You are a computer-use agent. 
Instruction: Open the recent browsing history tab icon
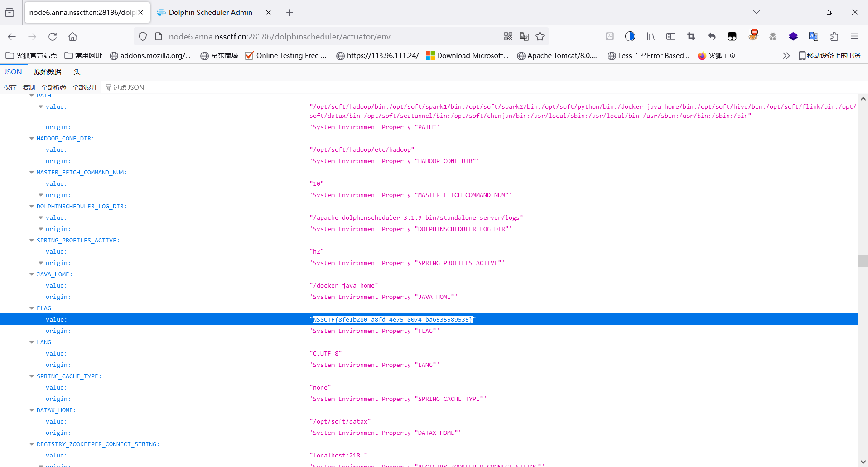[x=10, y=13]
